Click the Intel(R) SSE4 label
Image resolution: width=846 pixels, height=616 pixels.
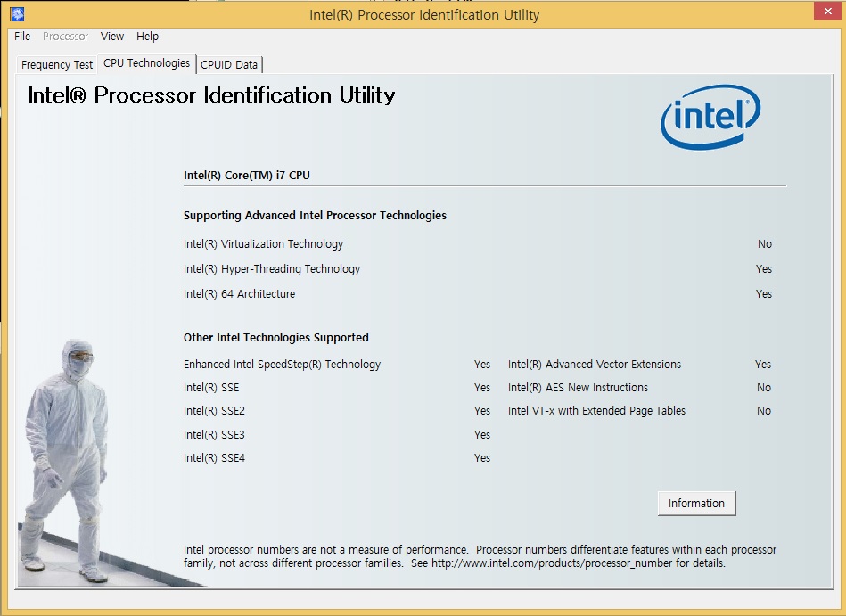(x=214, y=458)
